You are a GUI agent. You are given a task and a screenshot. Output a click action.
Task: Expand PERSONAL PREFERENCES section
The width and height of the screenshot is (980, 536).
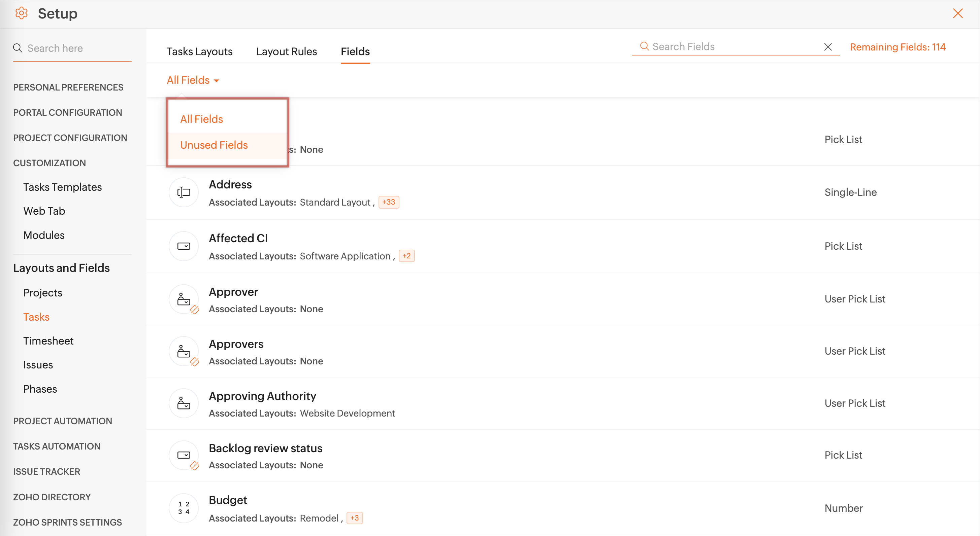coord(68,87)
